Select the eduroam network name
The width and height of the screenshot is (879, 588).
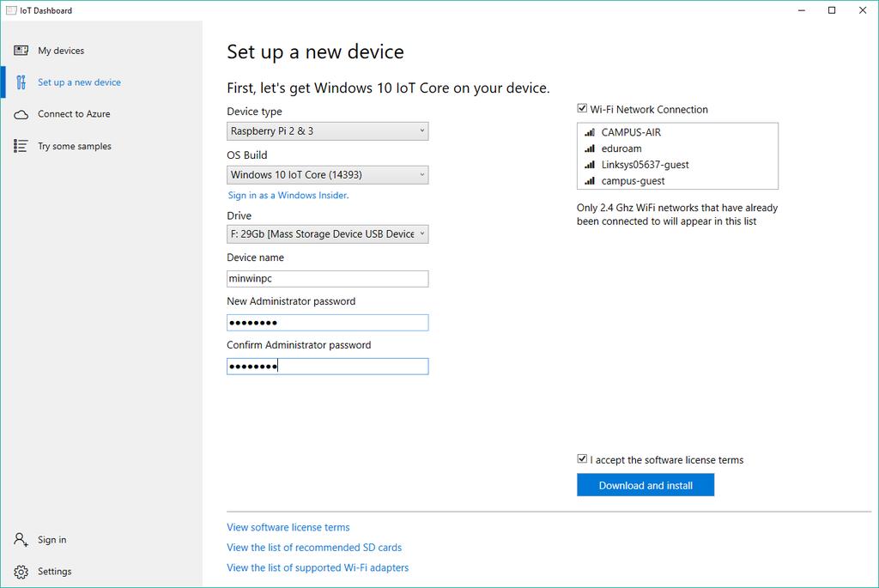coord(621,149)
